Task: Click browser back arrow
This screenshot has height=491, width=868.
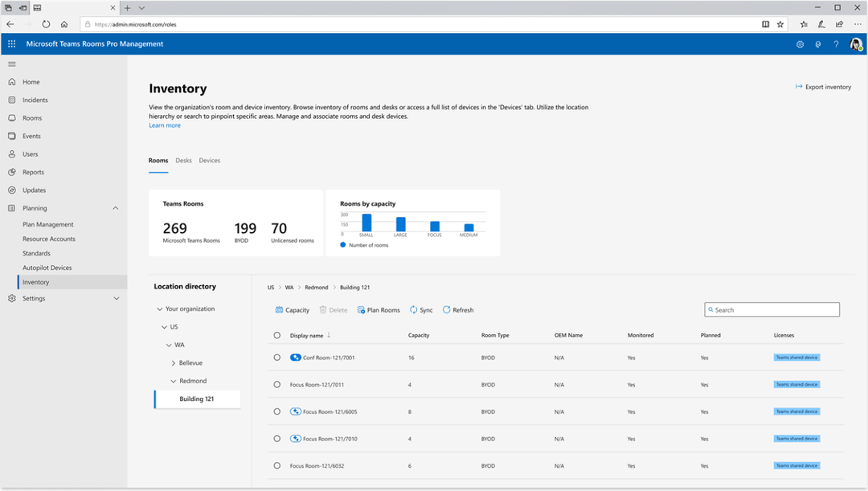Action: click(10, 24)
